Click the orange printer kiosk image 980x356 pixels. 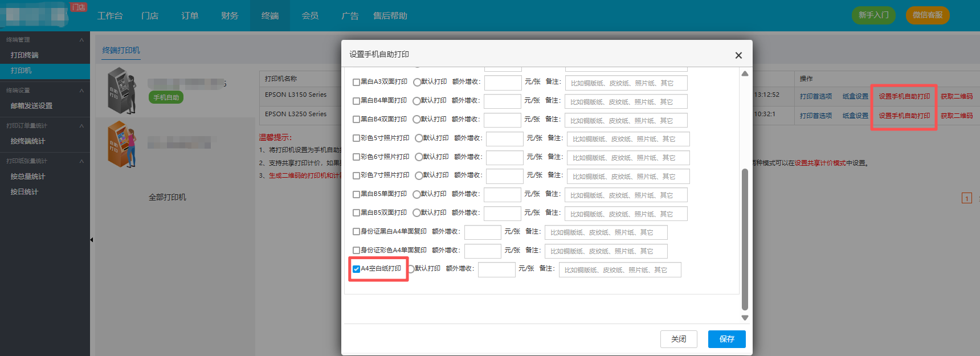pos(122,144)
